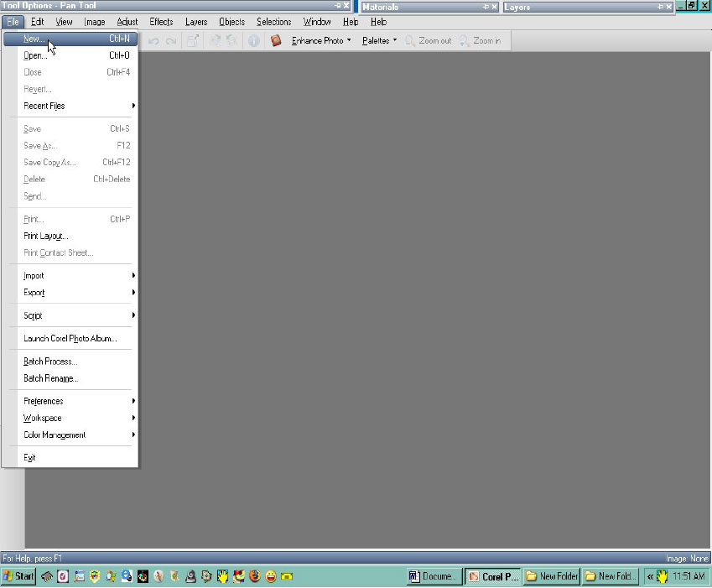Click the Internet Explorer quick launch icon
Screen dimensions: 712x588
coord(127,576)
